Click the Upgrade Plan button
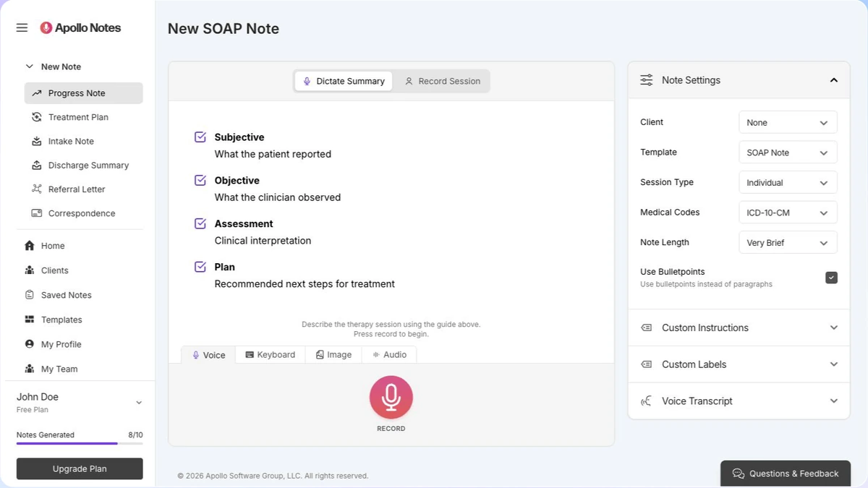This screenshot has width=868, height=488. [x=80, y=468]
